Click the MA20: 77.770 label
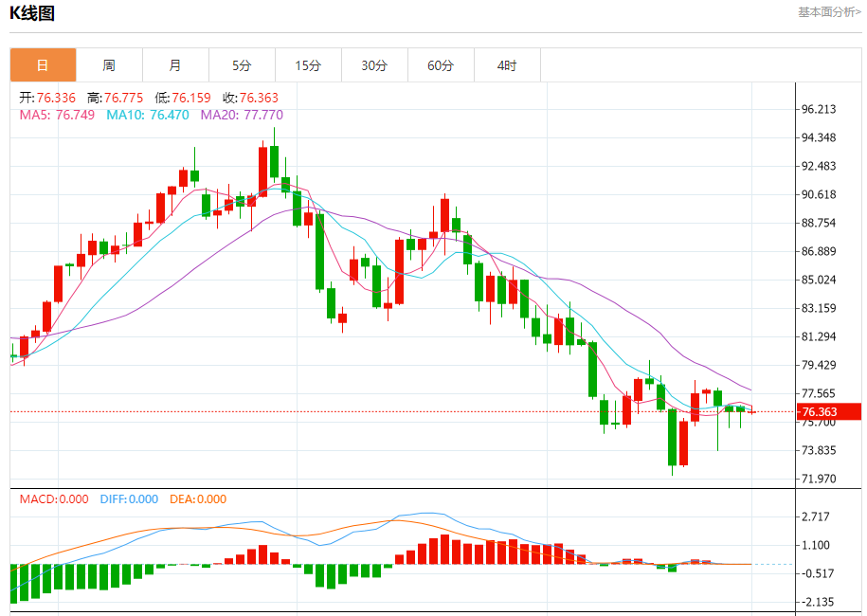The image size is (867, 616). pos(242,115)
